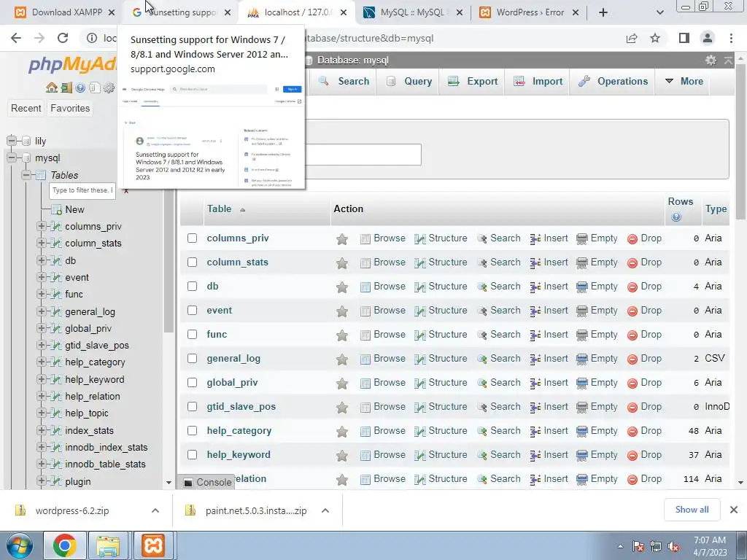Check the general_log table checkbox
The image size is (747, 560).
192,359
